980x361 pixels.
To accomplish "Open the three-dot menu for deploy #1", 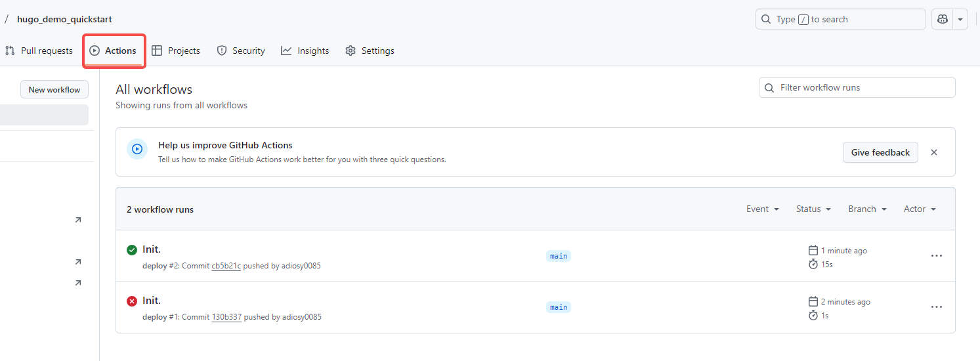I will pos(937,307).
